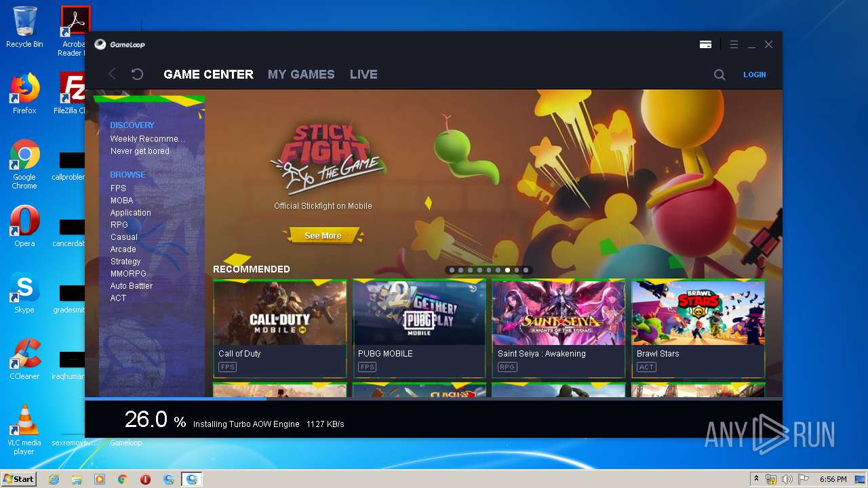This screenshot has width=868, height=488.
Task: Click the volume speaker tray icon
Action: click(x=787, y=479)
